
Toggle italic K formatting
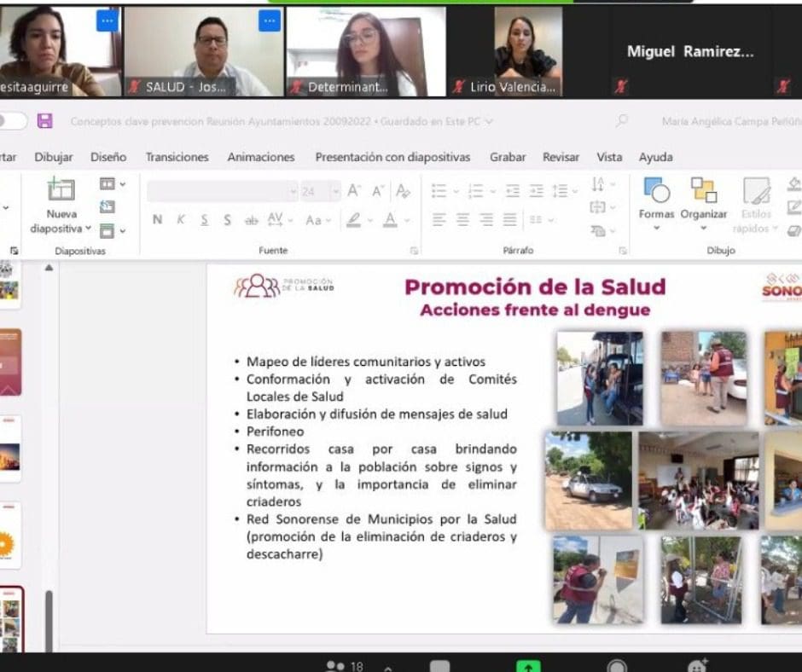click(x=181, y=220)
